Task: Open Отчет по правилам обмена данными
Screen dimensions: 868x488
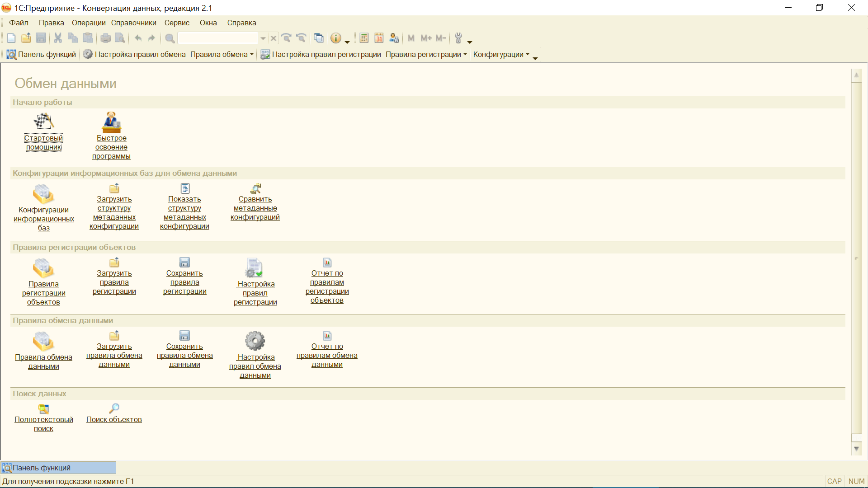Action: coord(327,355)
